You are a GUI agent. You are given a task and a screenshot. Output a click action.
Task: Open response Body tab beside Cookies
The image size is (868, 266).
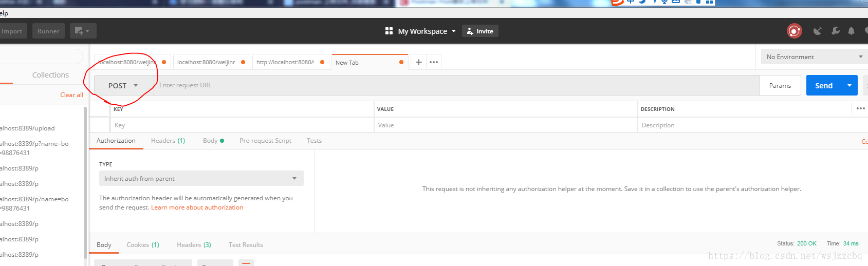(x=104, y=245)
